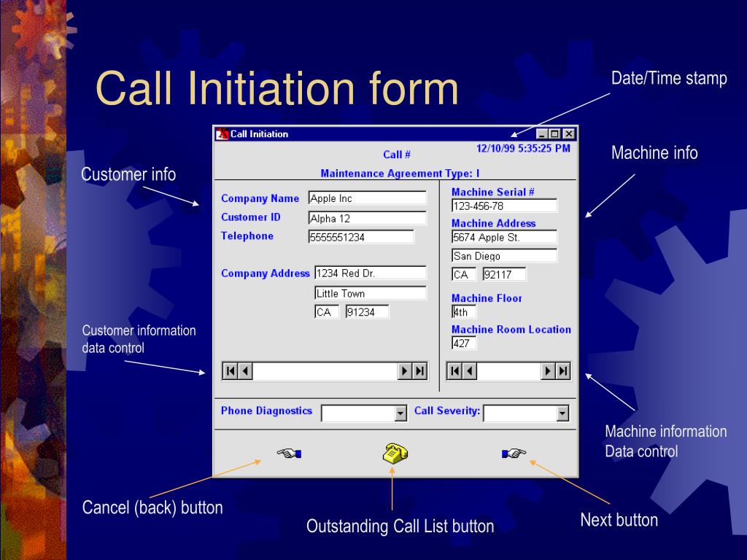This screenshot has width=747, height=560.
Task: Click the San Diego city field
Action: (x=504, y=256)
